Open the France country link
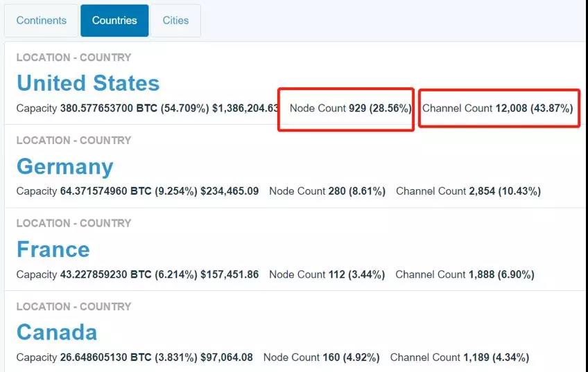588x372 pixels. tap(53, 249)
